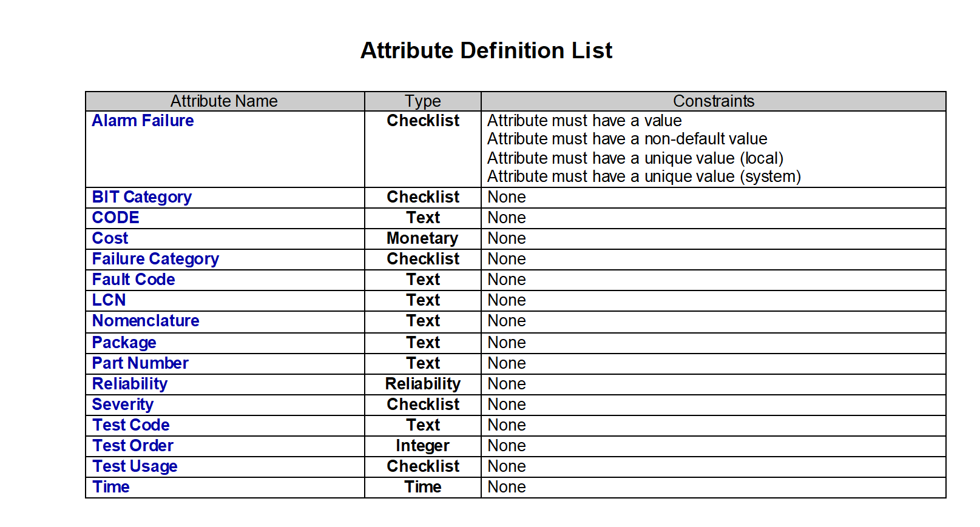Open the blue Reliability attribute name link

click(129, 384)
